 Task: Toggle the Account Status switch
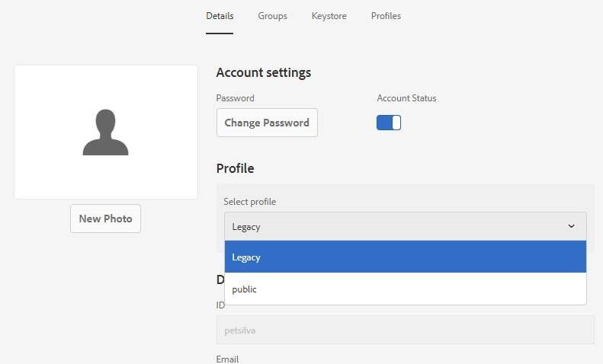389,123
